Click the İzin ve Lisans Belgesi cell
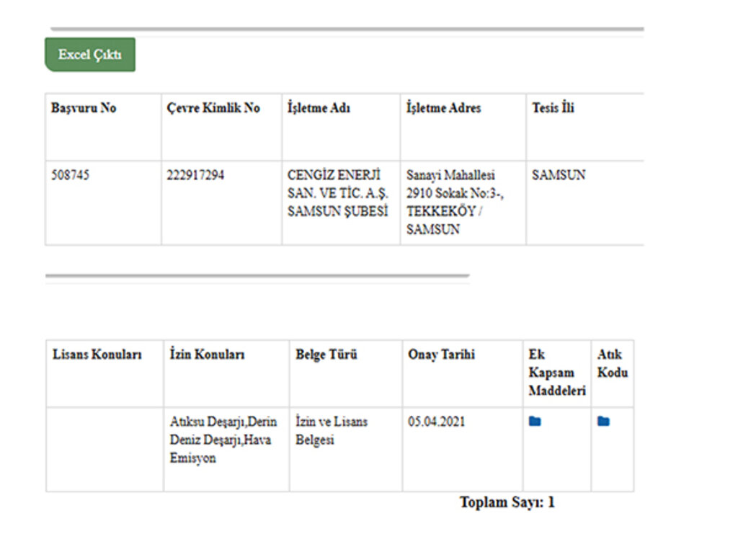This screenshot has width=738, height=560. [346, 450]
